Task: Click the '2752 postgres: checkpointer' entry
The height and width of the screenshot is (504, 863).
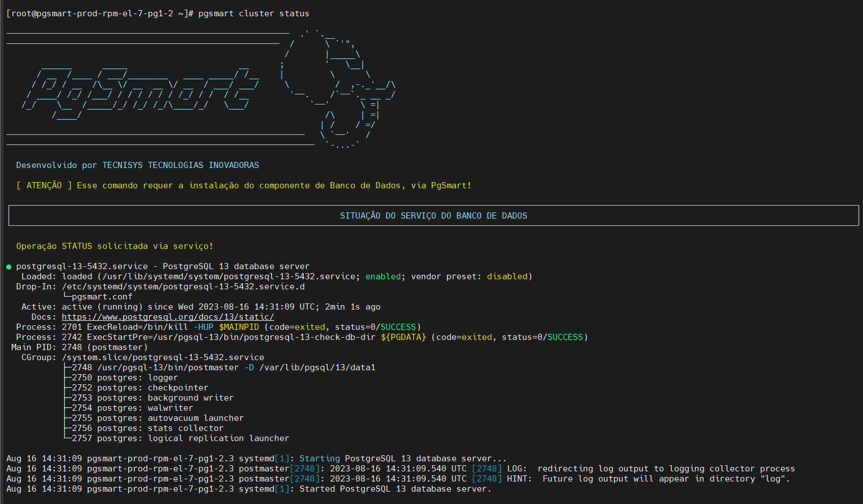Action: [140, 388]
